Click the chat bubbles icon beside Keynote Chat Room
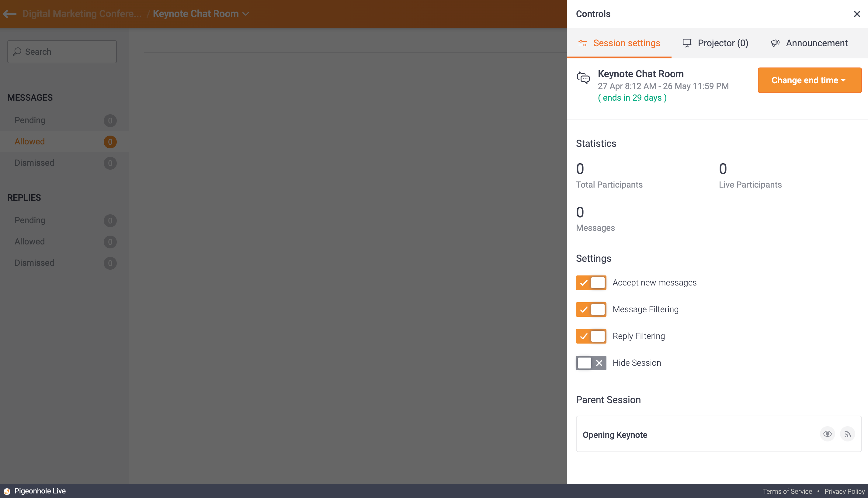The image size is (868, 498). [583, 78]
